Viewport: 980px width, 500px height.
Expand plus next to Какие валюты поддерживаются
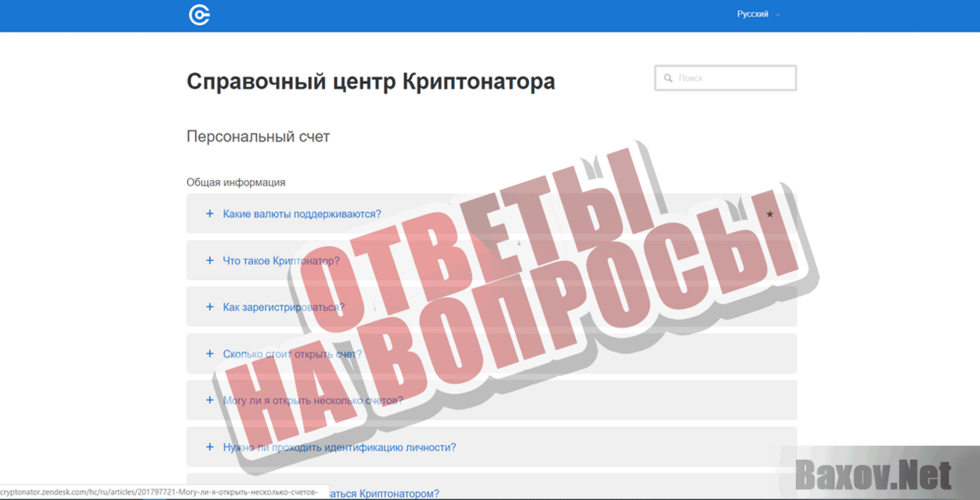coord(210,214)
